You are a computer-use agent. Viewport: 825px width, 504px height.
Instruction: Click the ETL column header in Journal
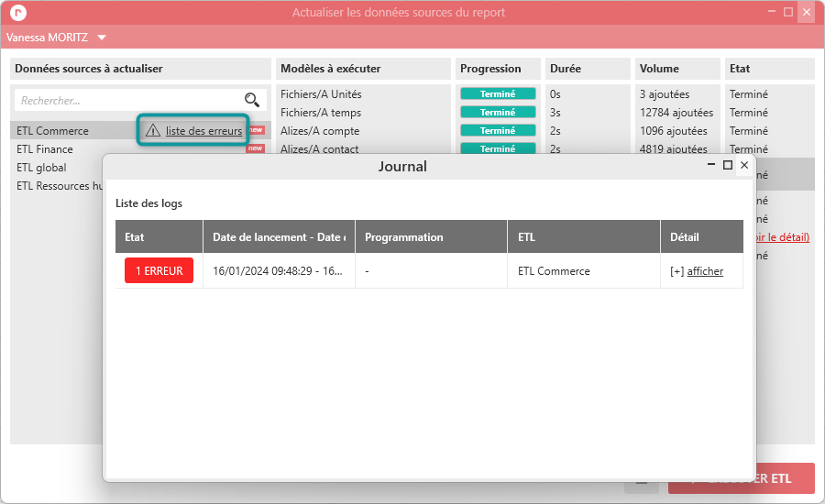click(x=526, y=236)
